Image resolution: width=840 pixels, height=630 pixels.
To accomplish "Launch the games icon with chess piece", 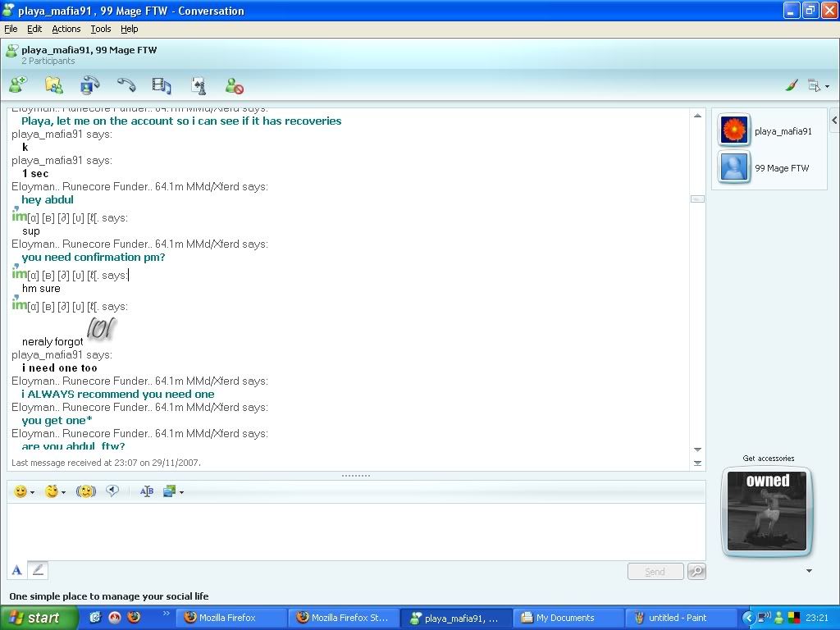I will coord(198,84).
